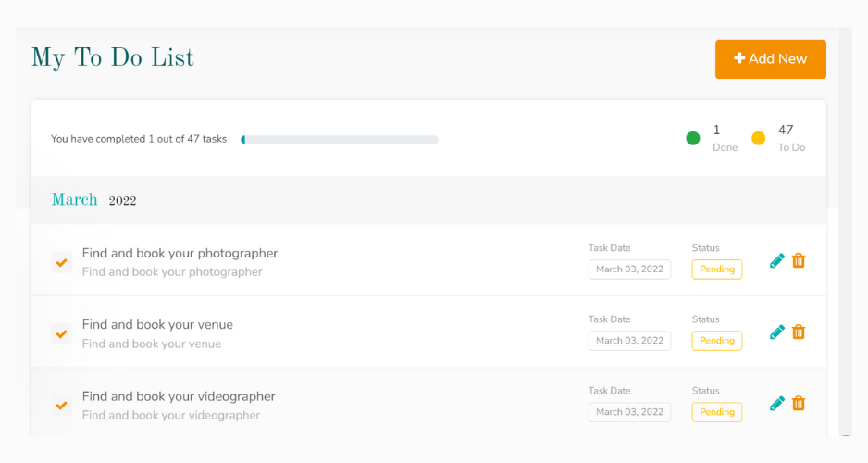Click the 'Find and book your venue' title

pyautogui.click(x=157, y=324)
